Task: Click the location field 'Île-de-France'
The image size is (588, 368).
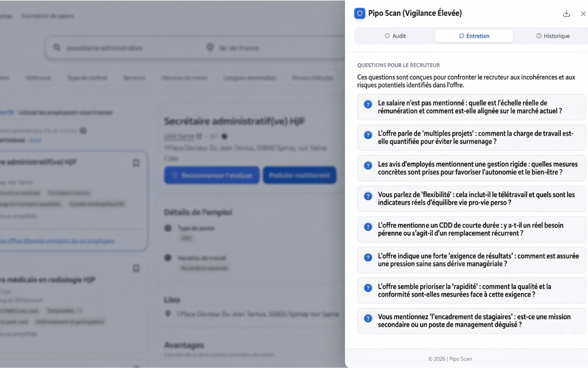Action: point(271,48)
